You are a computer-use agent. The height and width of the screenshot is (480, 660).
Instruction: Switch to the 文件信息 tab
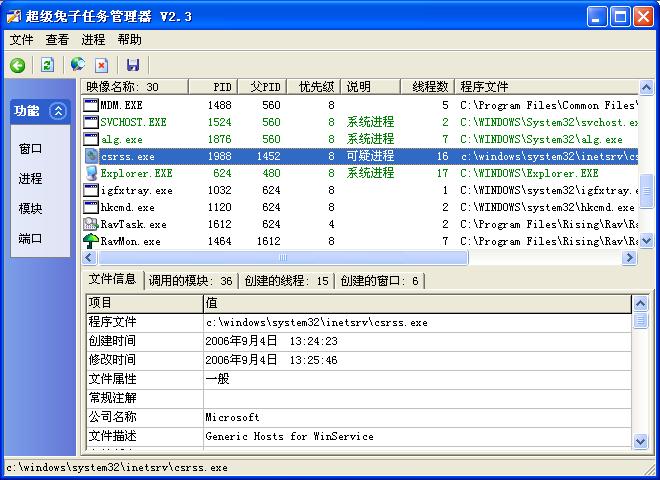click(x=112, y=279)
